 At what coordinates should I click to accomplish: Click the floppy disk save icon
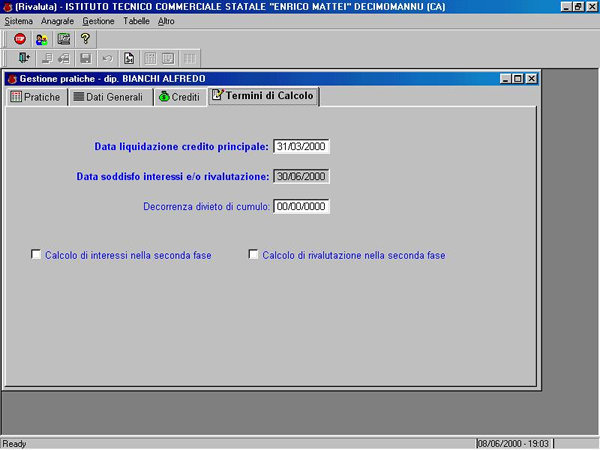[x=86, y=59]
